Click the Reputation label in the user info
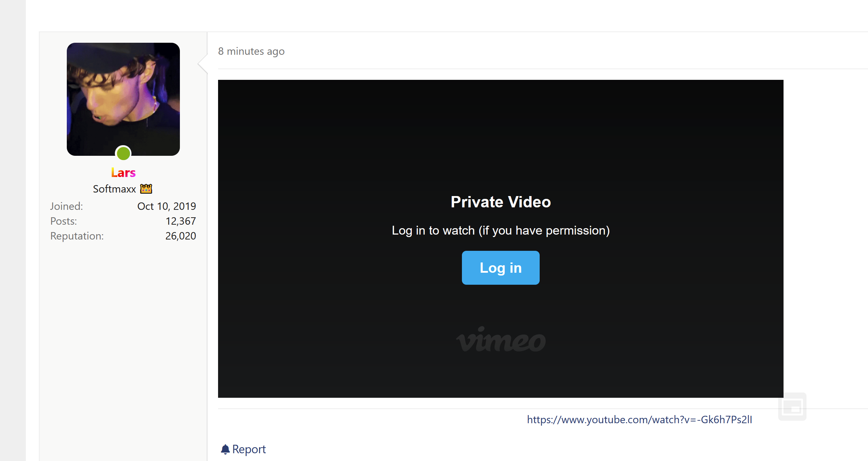Viewport: 868px width, 461px height. point(77,236)
